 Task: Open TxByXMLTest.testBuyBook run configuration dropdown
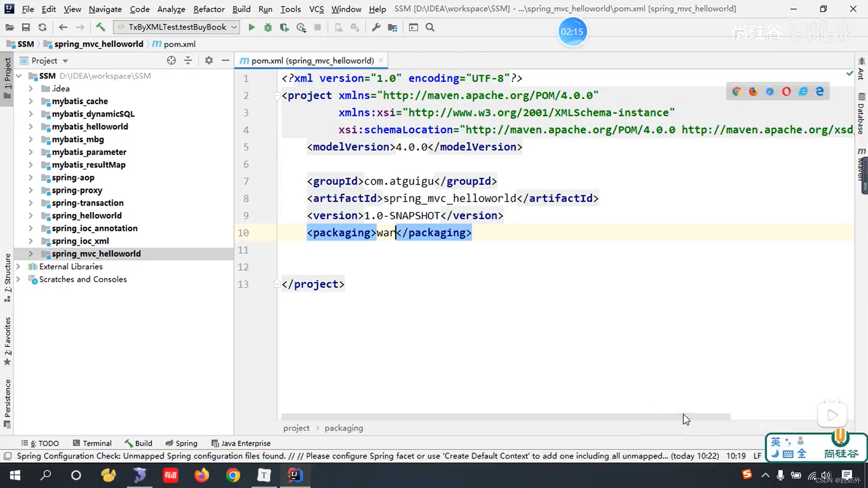pos(177,27)
